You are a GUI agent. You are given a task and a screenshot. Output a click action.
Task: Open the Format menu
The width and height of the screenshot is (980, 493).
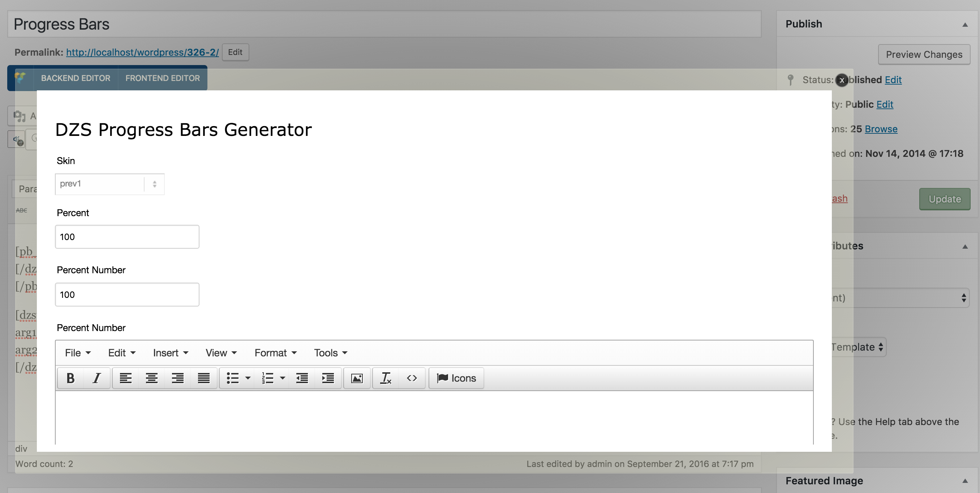tap(275, 353)
